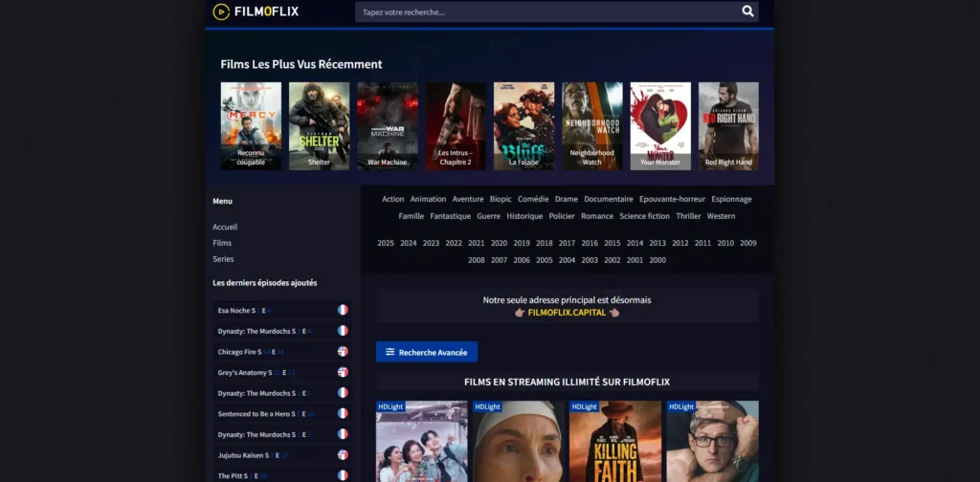Image resolution: width=980 pixels, height=482 pixels.
Task: Open Chicago Fire latest episode row
Action: pos(282,352)
